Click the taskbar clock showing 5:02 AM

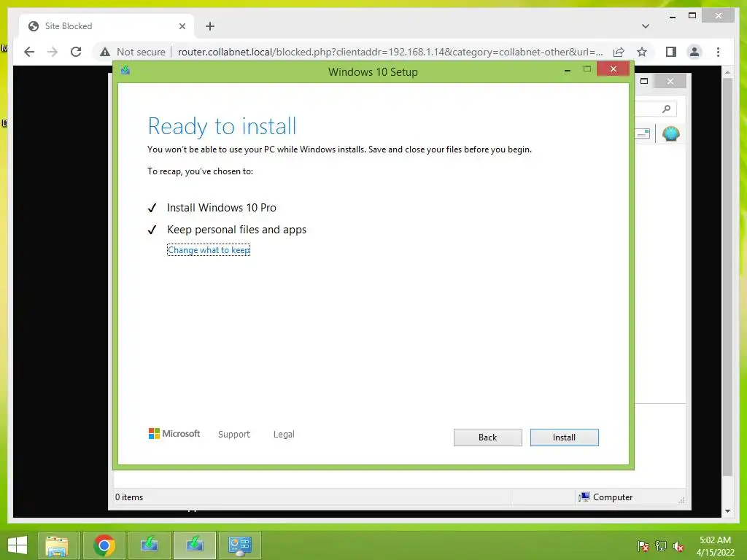click(x=715, y=546)
